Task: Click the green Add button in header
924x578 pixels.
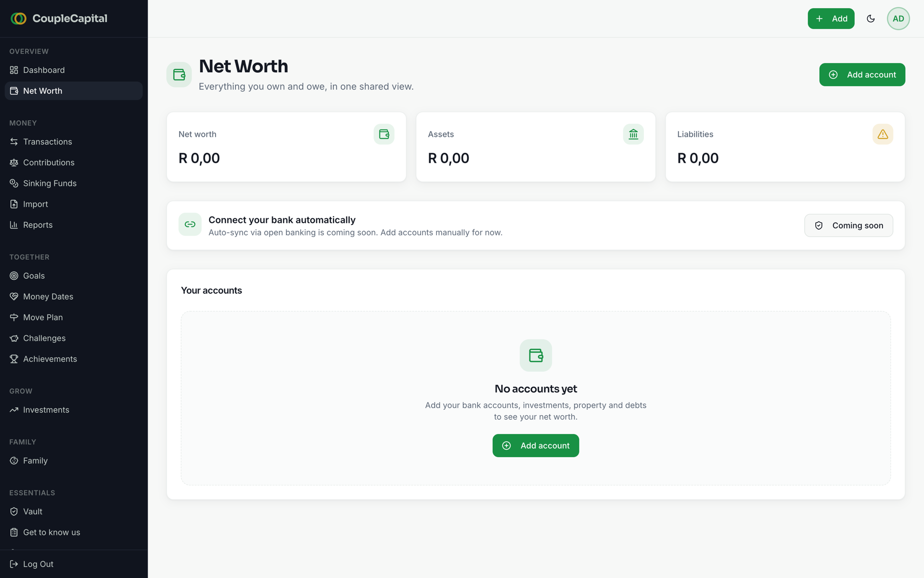Action: point(831,19)
